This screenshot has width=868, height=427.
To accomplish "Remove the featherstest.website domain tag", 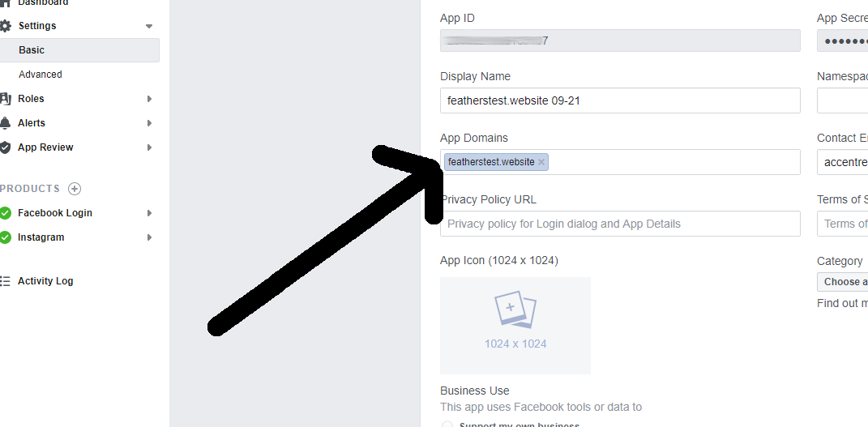I will pos(541,162).
